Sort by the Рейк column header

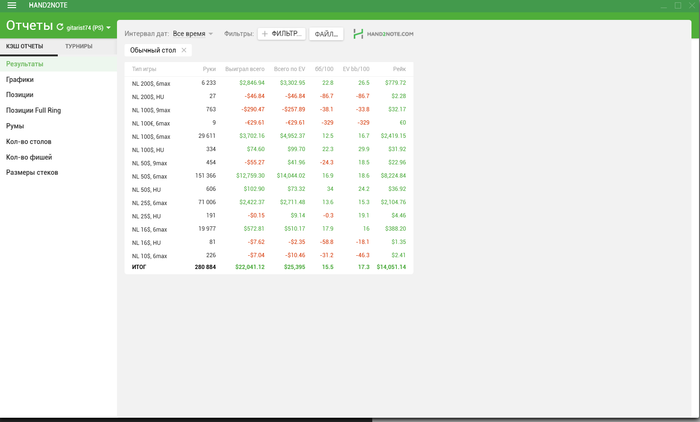[x=400, y=69]
